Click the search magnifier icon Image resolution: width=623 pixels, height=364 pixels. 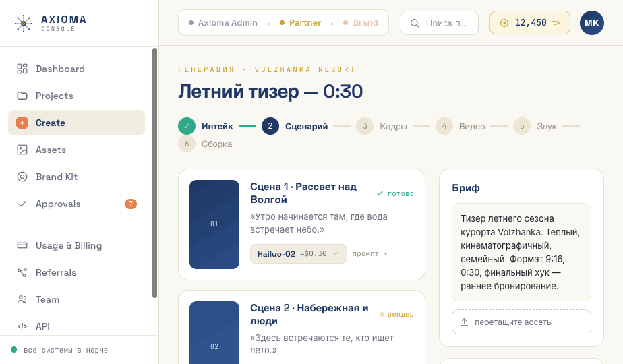click(x=415, y=23)
